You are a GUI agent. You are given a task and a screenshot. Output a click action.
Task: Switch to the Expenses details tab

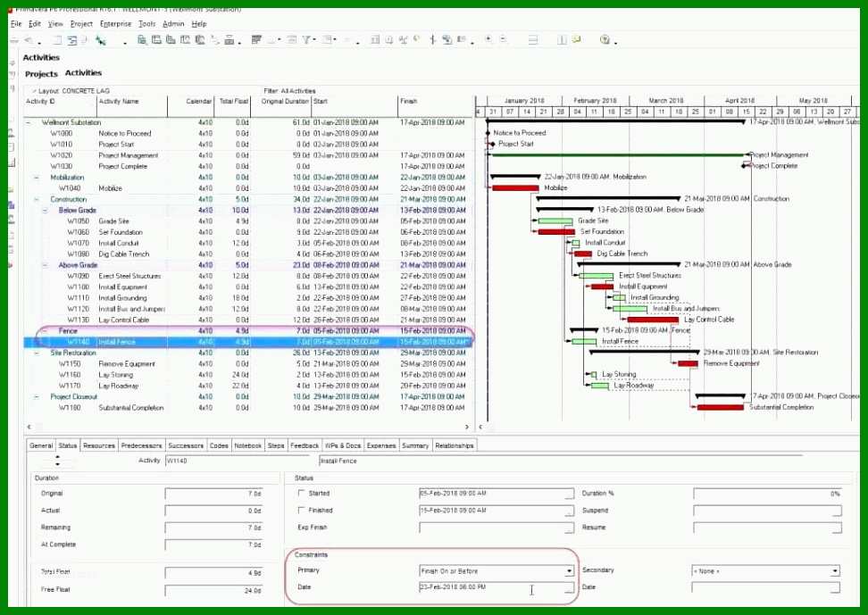click(x=381, y=445)
